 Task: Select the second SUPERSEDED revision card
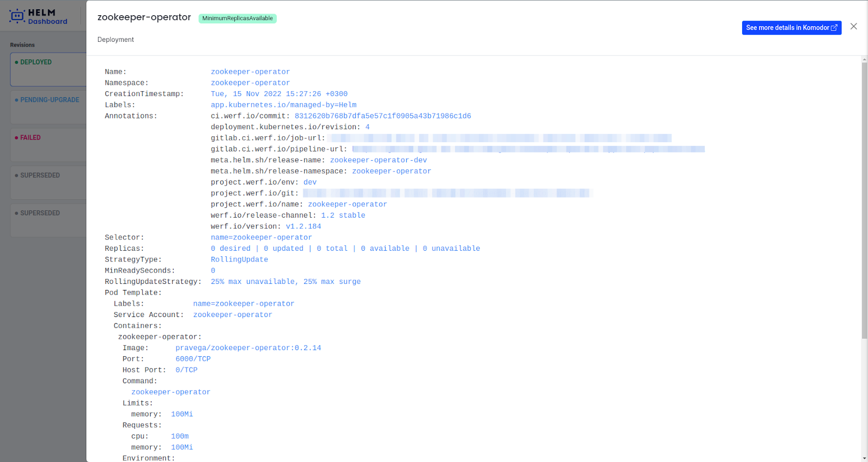[48, 220]
